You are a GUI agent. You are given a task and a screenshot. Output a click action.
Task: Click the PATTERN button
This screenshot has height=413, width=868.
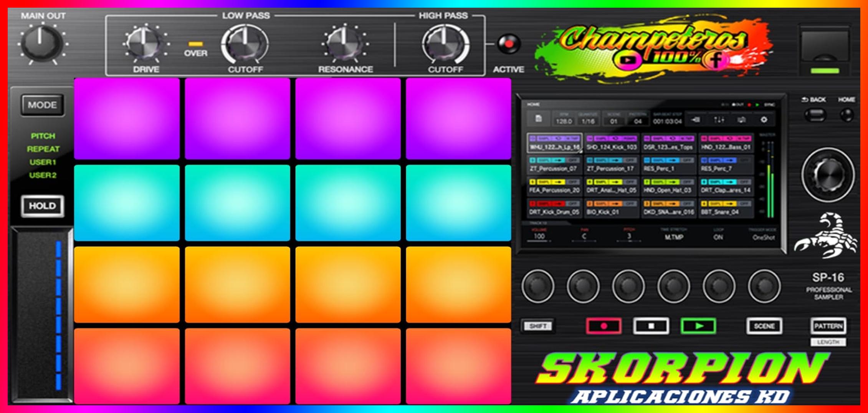(x=828, y=326)
